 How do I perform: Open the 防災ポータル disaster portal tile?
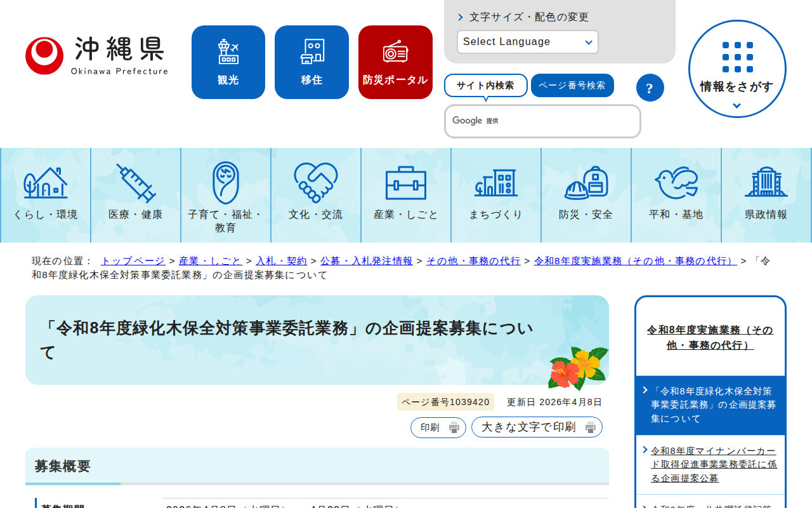pos(395,62)
